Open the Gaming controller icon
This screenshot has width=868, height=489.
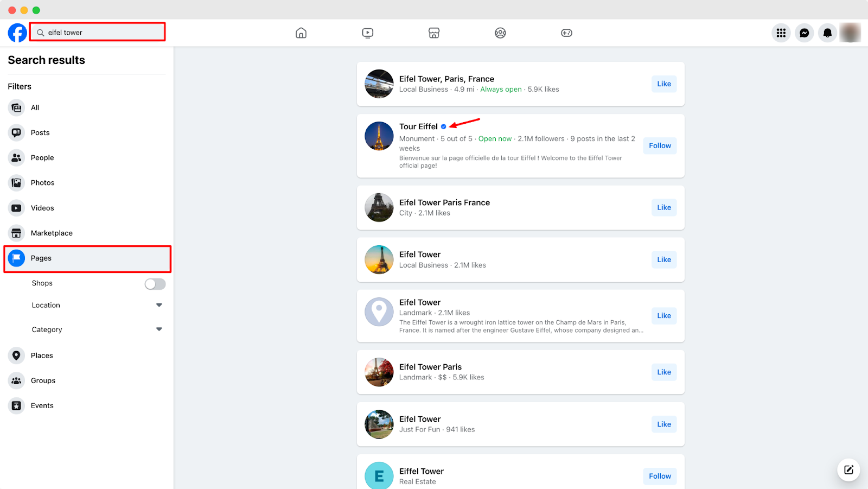coord(566,33)
